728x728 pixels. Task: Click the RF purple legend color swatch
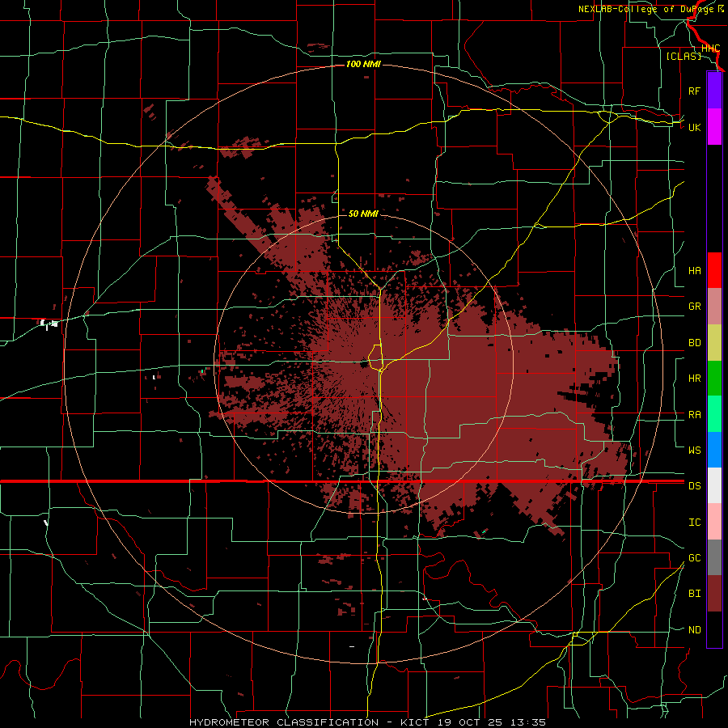714,91
